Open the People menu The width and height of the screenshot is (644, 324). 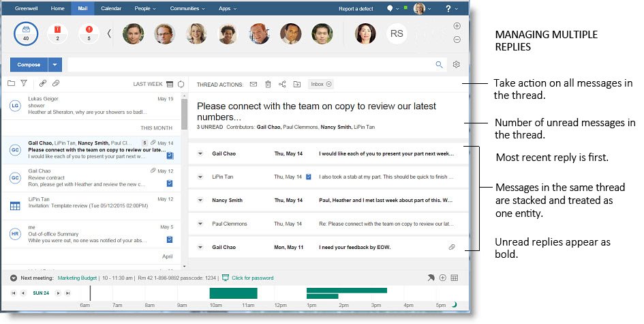pyautogui.click(x=145, y=8)
